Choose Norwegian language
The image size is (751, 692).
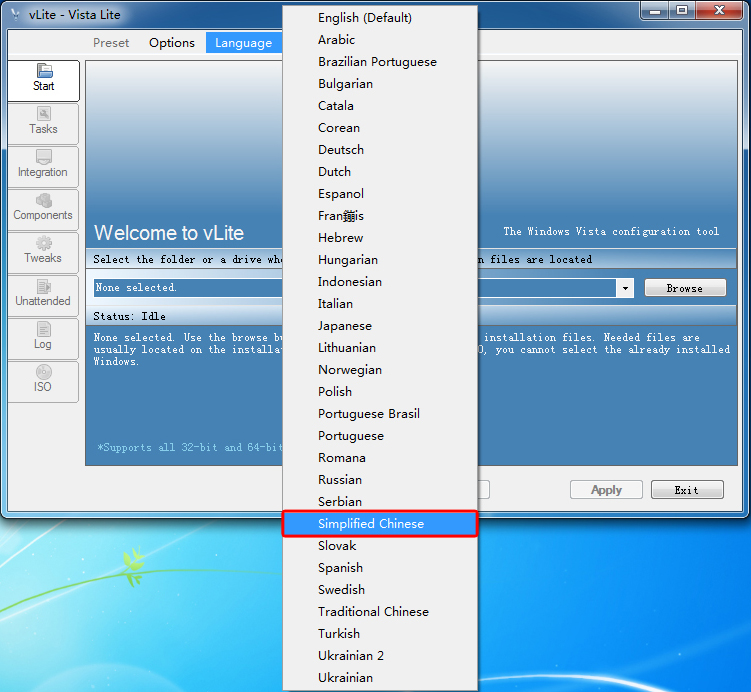(380, 370)
